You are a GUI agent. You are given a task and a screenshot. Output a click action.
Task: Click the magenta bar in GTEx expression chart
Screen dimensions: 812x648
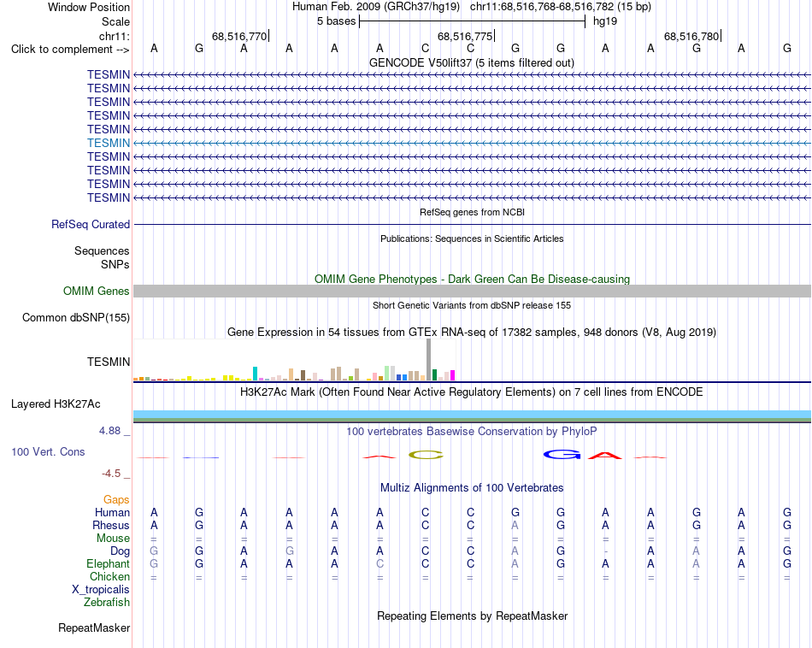[x=453, y=375]
